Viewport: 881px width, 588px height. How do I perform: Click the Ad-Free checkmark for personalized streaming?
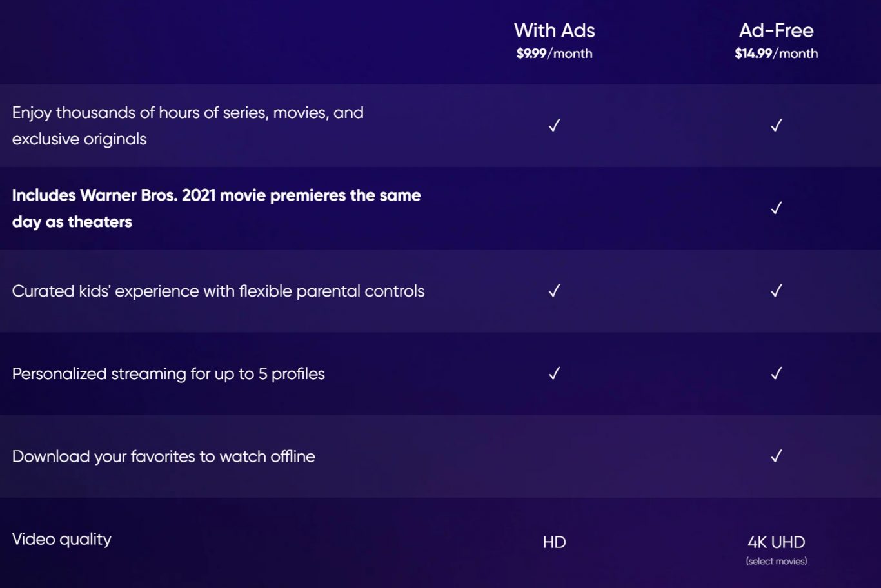tap(777, 373)
